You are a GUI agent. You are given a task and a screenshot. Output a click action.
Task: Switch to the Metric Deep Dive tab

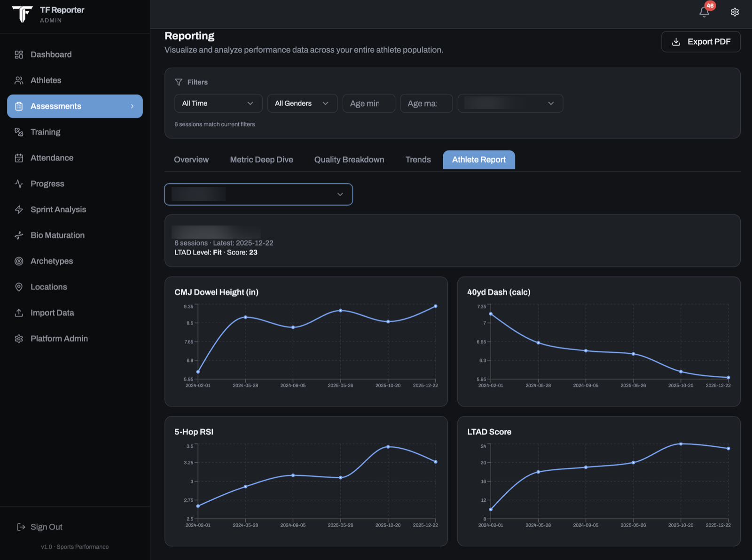coord(261,160)
